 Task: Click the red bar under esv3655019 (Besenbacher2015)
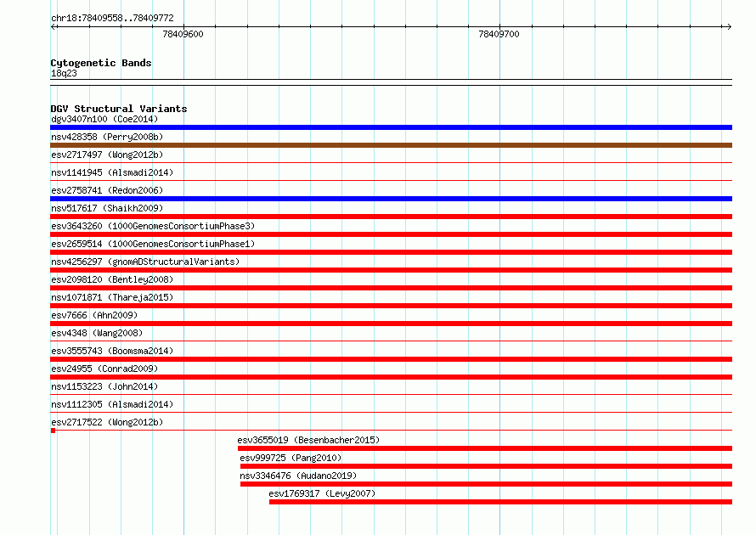pyautogui.click(x=485, y=448)
